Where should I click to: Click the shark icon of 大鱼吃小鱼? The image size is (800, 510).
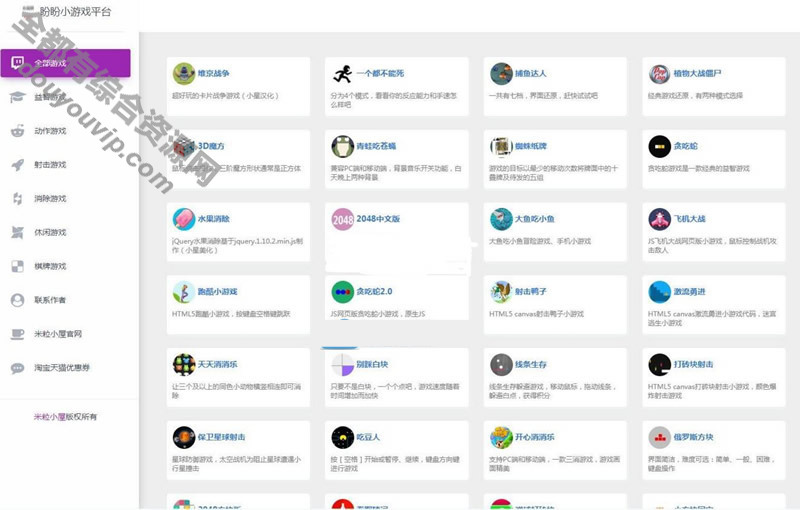[x=501, y=219]
